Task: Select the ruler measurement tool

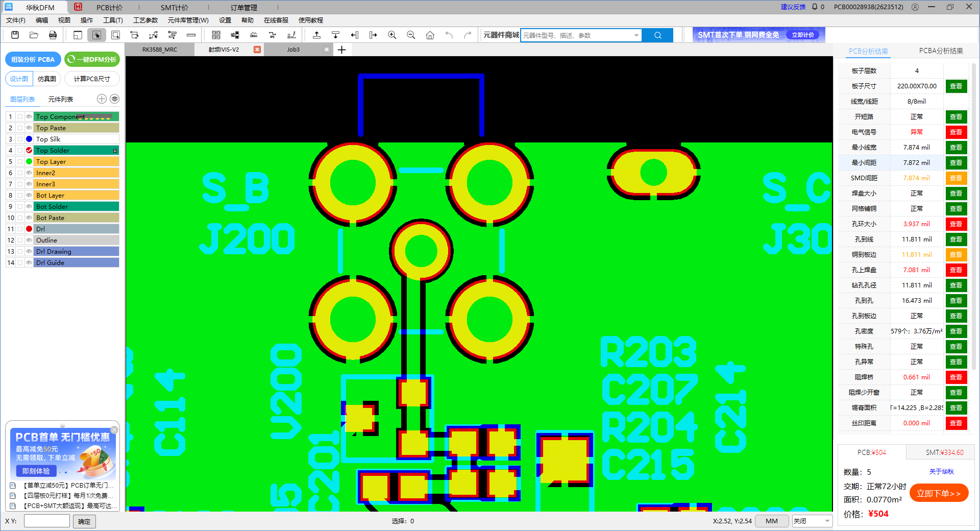Action: (191, 35)
